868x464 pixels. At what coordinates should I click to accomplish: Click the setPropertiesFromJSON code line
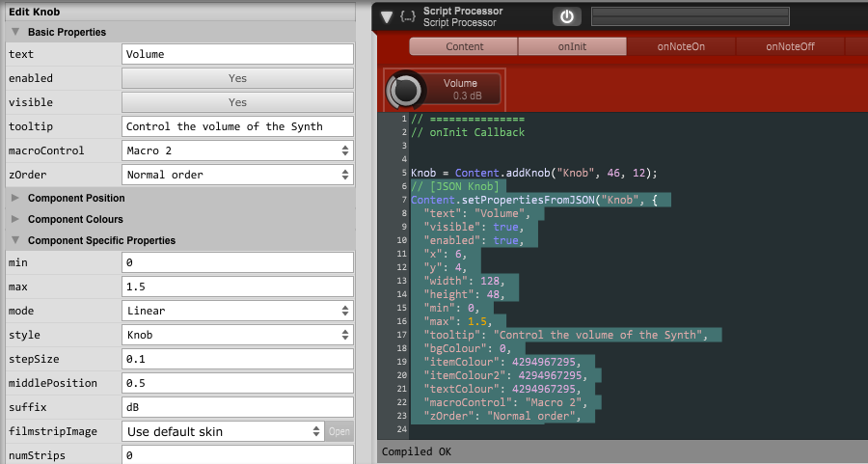[533, 200]
